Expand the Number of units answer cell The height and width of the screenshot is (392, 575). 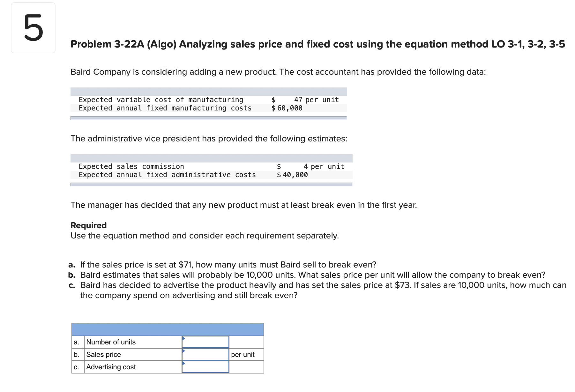[205, 342]
